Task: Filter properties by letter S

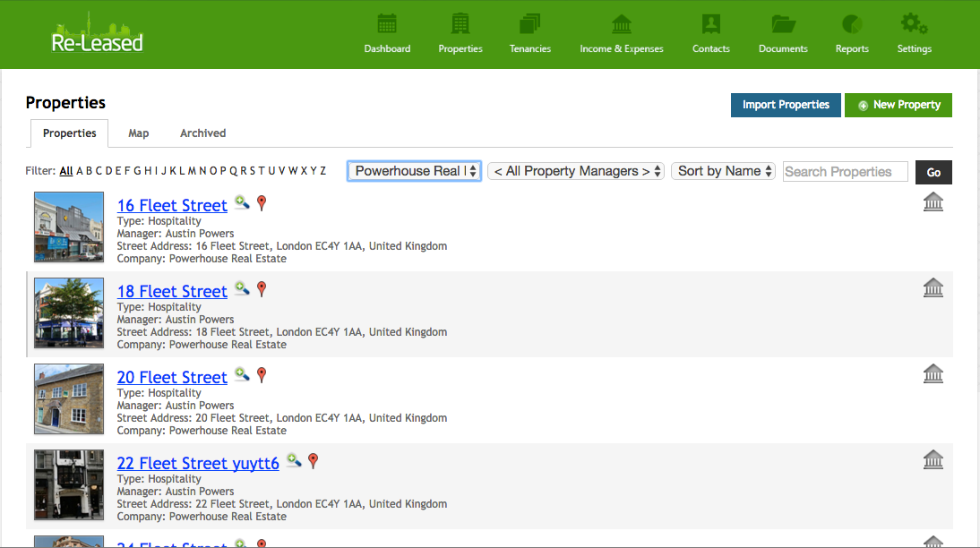Action: [x=252, y=171]
